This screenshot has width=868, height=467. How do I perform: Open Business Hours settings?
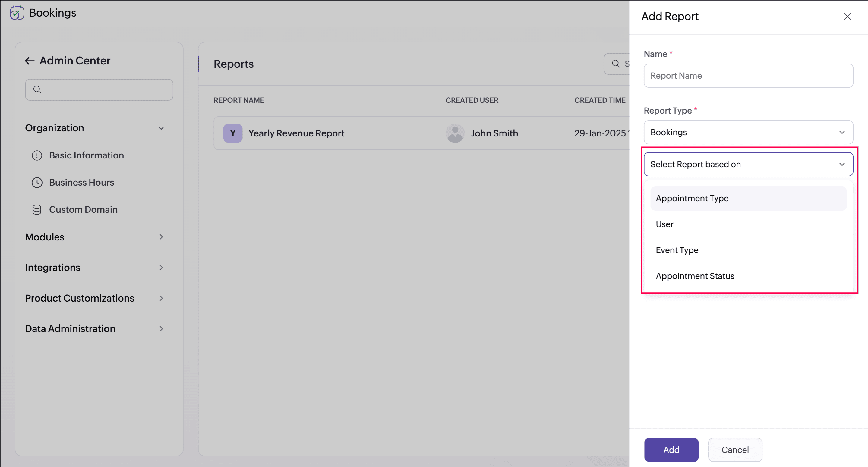tap(81, 183)
